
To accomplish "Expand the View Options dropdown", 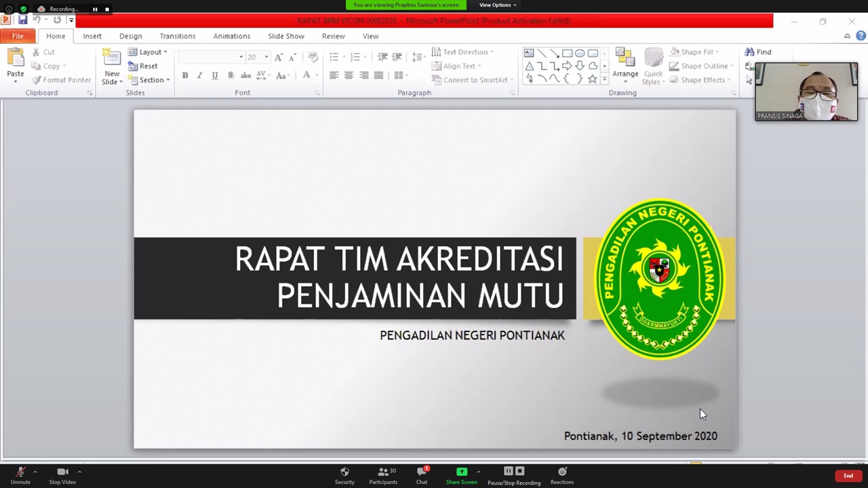I will (498, 5).
